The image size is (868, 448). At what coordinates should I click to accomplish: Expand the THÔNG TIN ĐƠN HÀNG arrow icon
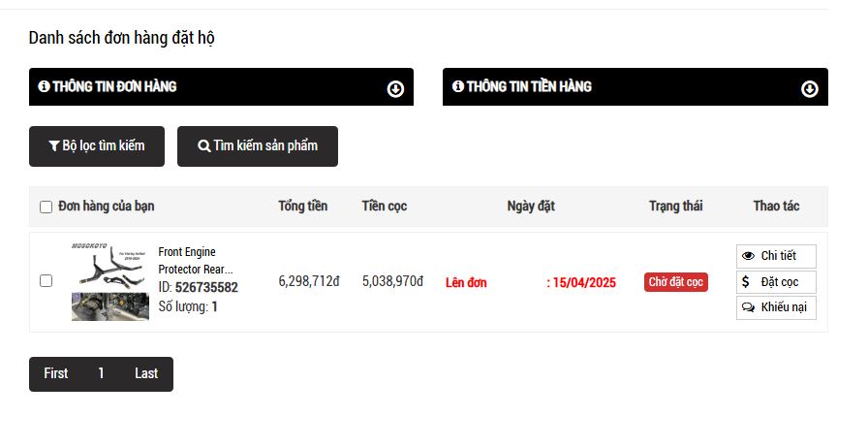pyautogui.click(x=395, y=89)
